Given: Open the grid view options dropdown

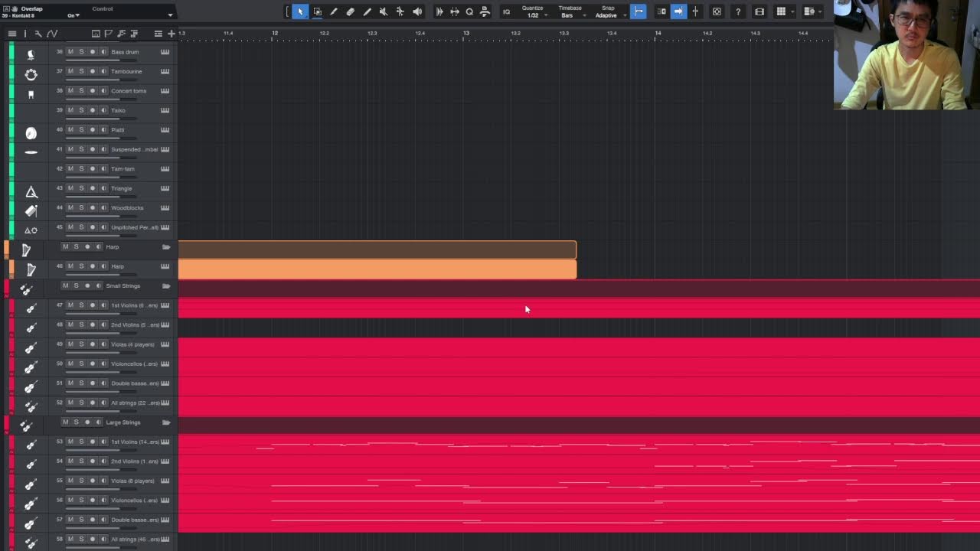Looking at the screenshot, I should pos(792,11).
